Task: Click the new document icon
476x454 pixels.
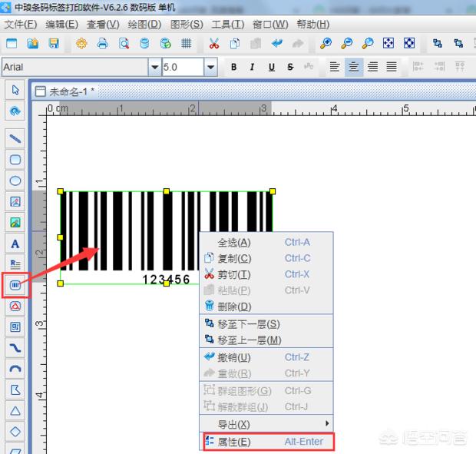Action: (x=12, y=44)
